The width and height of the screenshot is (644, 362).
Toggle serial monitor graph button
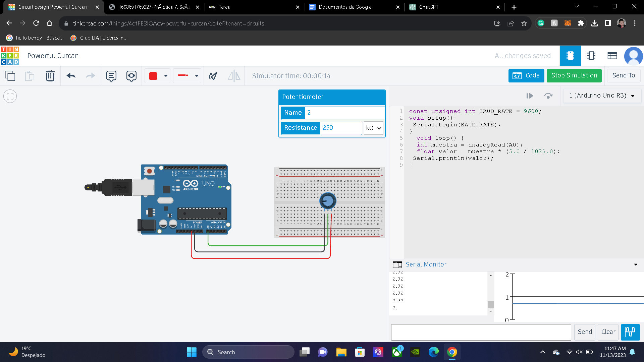point(630,332)
